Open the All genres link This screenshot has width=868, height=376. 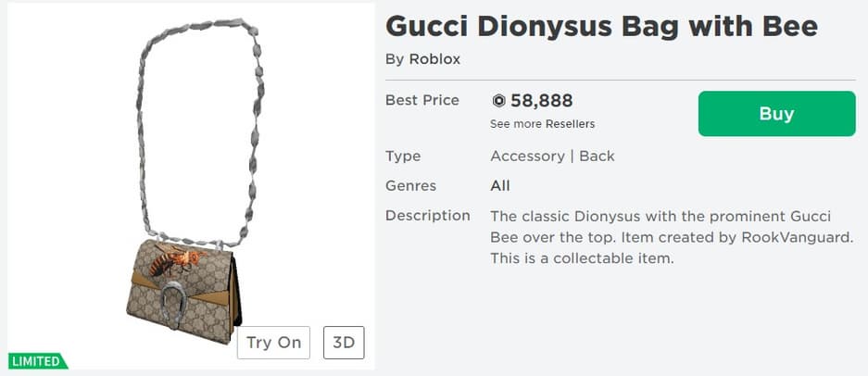[x=500, y=185]
